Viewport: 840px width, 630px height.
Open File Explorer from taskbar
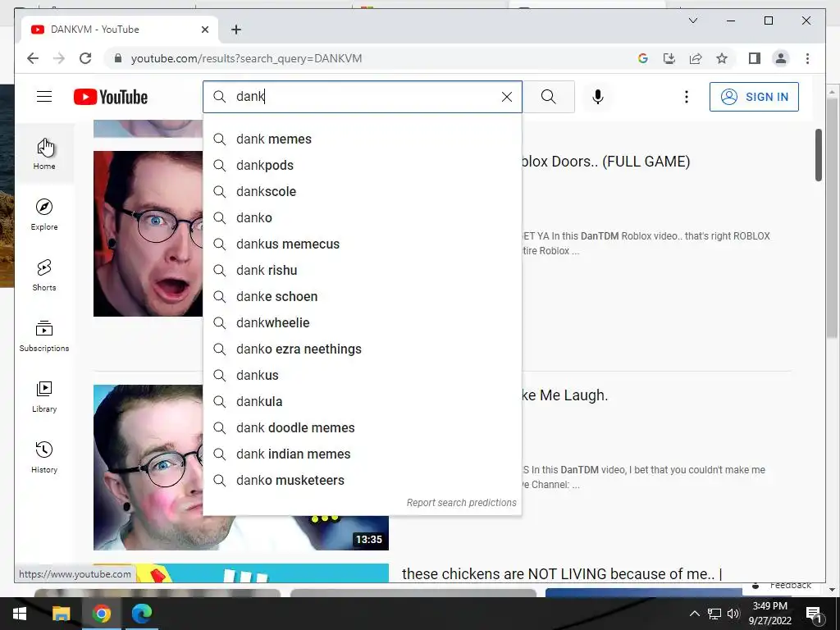[61, 614]
